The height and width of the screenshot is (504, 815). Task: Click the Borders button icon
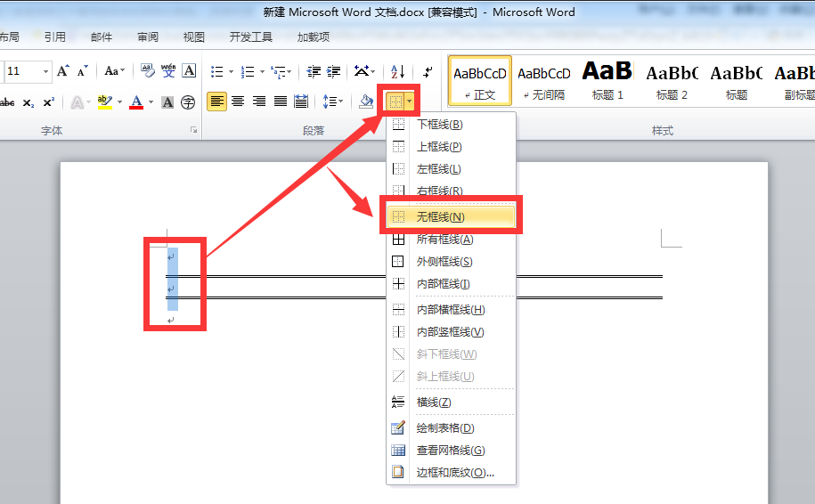tap(395, 102)
